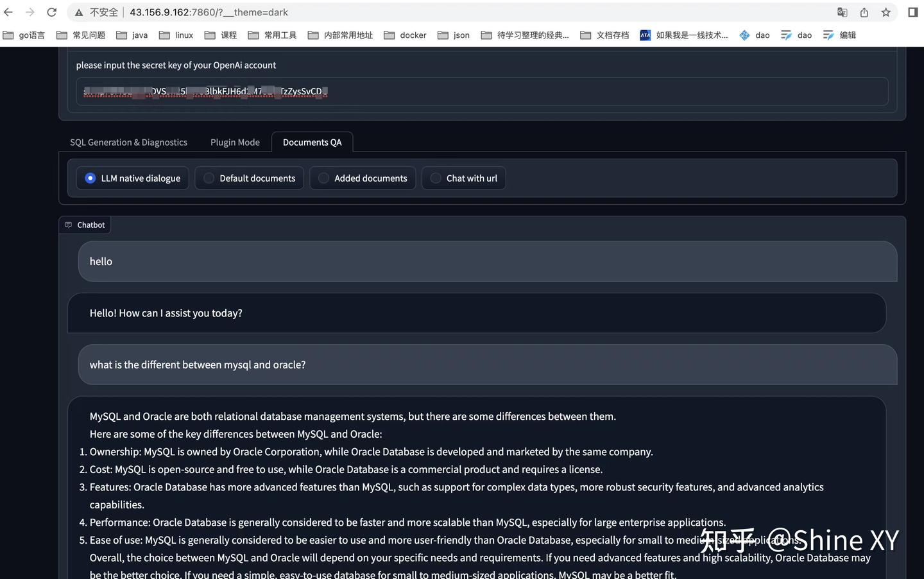Image resolution: width=924 pixels, height=579 pixels.
Task: Switch to the Plugin Mode tab
Action: click(x=235, y=143)
